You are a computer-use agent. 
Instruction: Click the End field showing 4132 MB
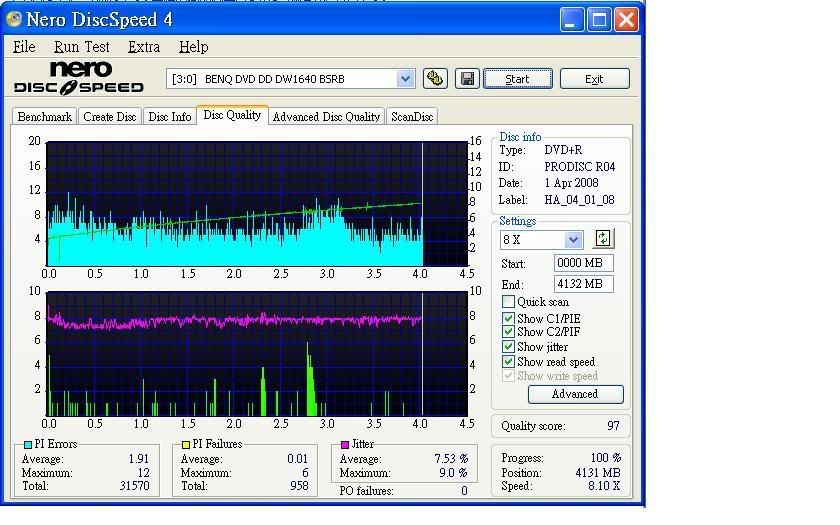[583, 284]
